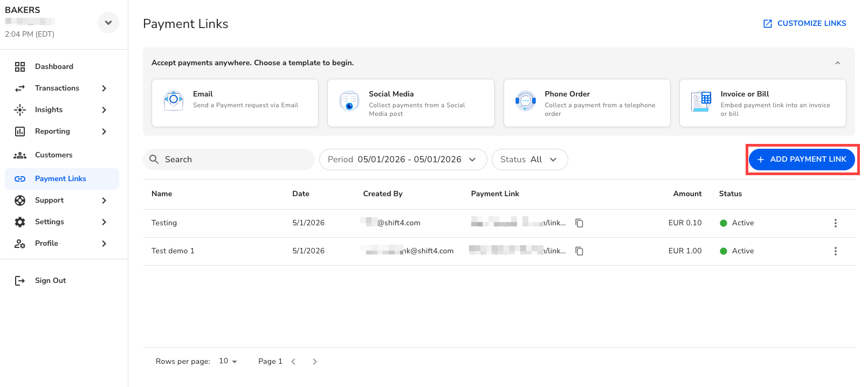Change Rows per page dropdown

(228, 361)
